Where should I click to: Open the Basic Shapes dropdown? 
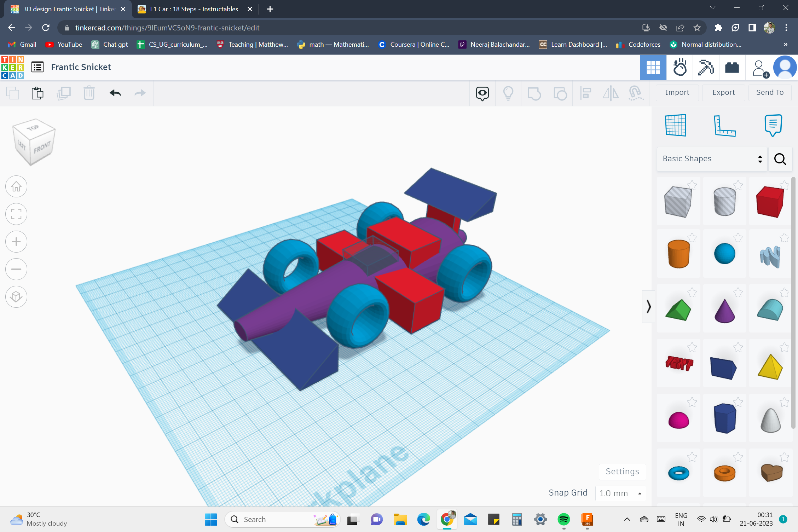(712, 159)
